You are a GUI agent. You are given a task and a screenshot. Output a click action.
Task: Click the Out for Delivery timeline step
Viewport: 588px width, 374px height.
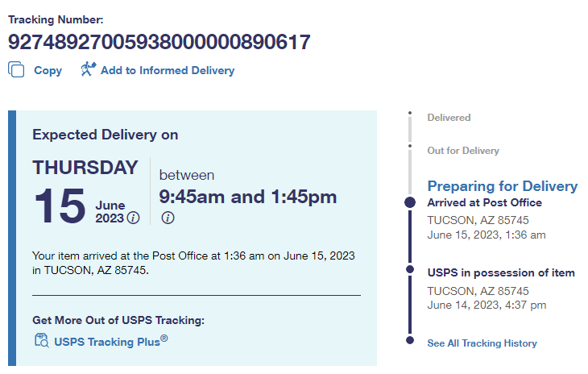tap(463, 151)
